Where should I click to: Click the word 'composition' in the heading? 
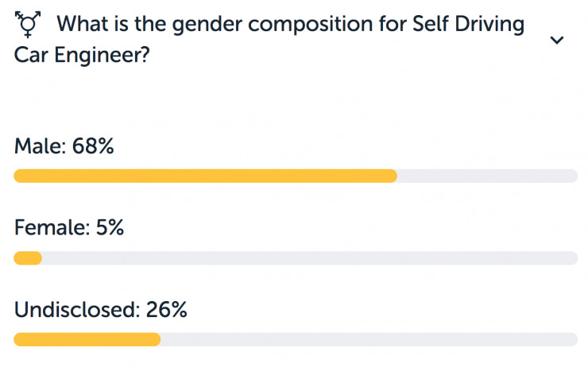pos(311,25)
